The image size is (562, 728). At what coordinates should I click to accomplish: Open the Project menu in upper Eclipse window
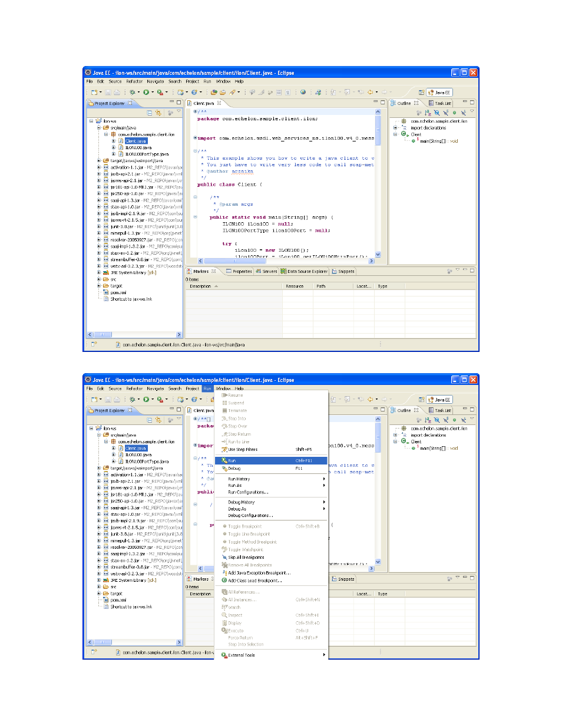coord(193,81)
